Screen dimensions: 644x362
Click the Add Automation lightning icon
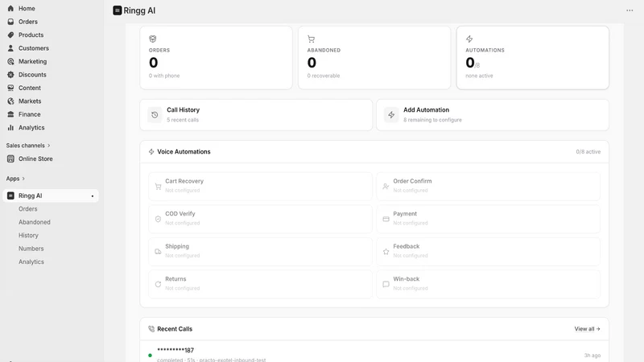pyautogui.click(x=391, y=115)
